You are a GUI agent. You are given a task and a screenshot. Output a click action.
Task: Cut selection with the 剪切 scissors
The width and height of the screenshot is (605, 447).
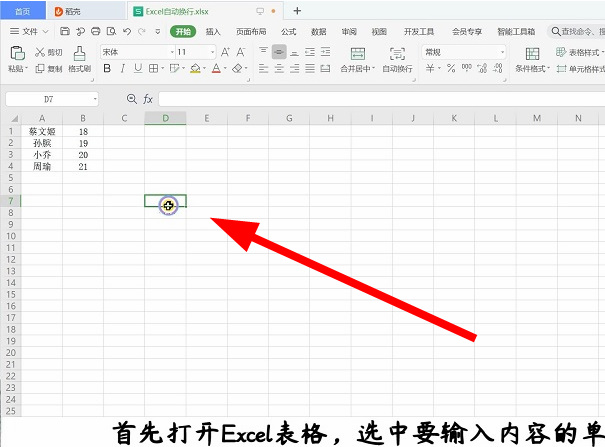(48, 52)
